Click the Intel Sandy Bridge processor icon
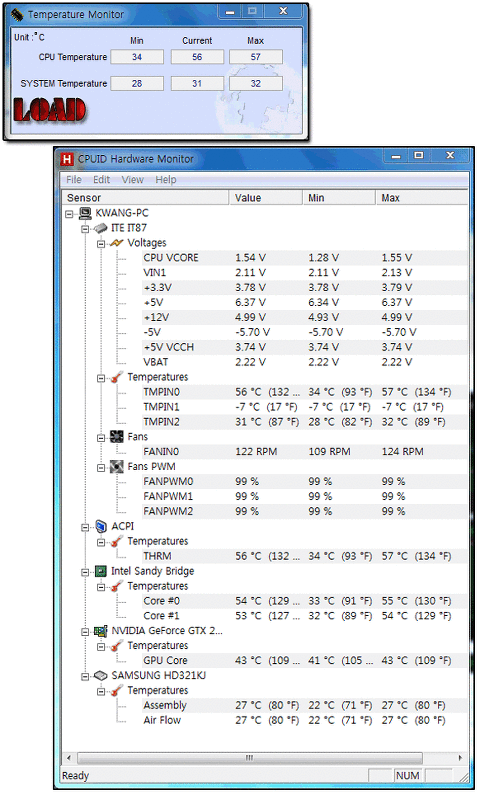The width and height of the screenshot is (480, 795). 101,571
